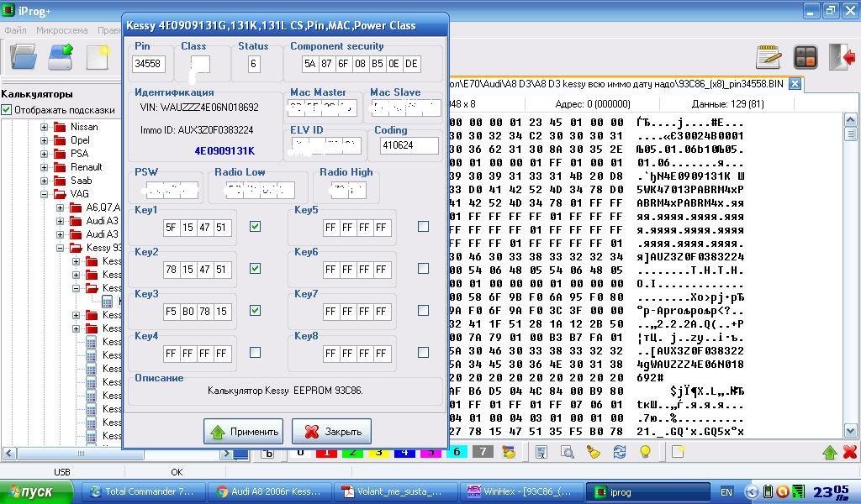Click the light bulb icon
The width and height of the screenshot is (861, 504).
[645, 452]
